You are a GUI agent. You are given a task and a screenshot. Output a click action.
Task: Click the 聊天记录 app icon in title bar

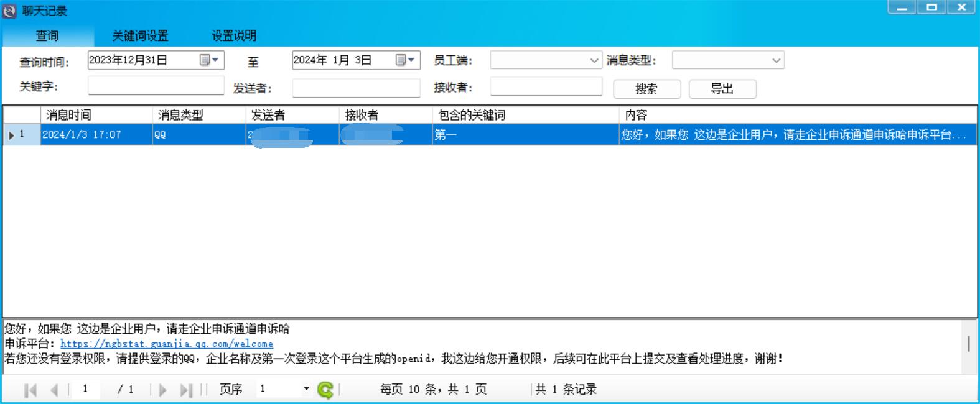click(x=9, y=11)
